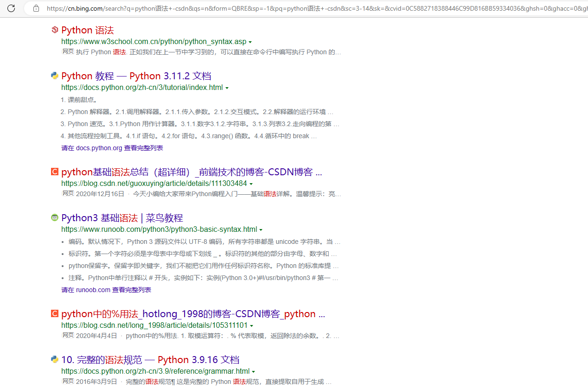Open "Python3 基础语法 | 菜鸟教程" result

[122, 218]
